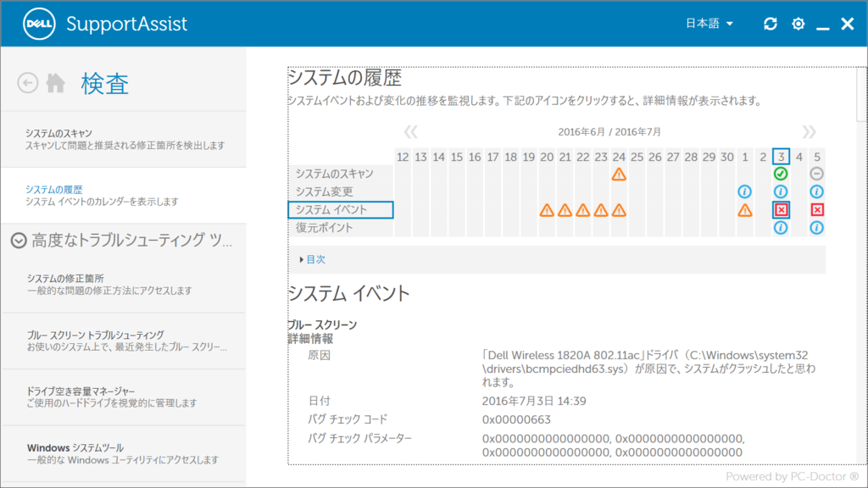
Task: Click システム変更 info icon under day 3
Action: tap(781, 191)
